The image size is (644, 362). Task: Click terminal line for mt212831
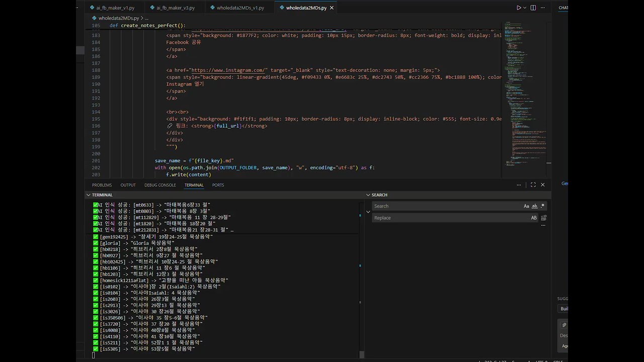point(164,230)
